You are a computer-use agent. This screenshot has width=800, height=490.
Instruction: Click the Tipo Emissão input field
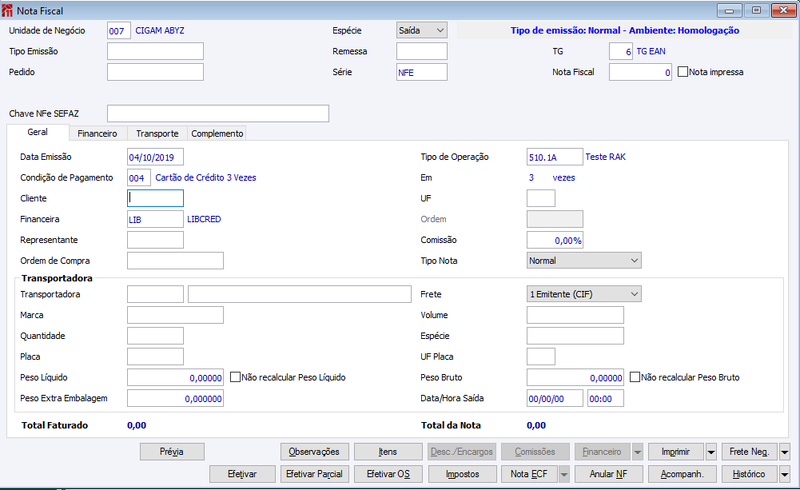155,52
